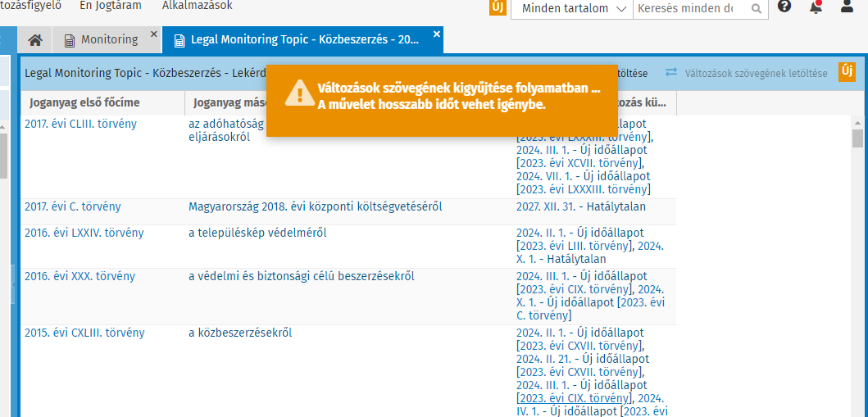868x417 pixels.
Task: Click the Új badge in blue toolbar
Action: pos(847,72)
